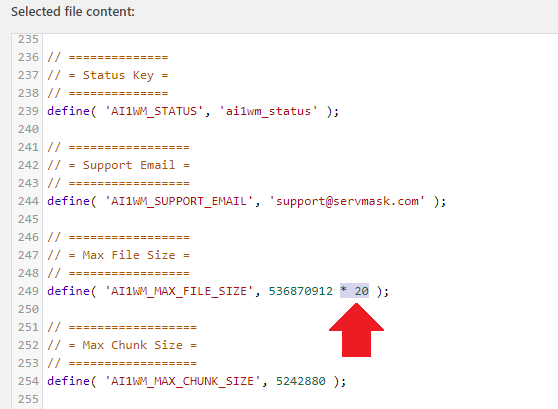Click the highlighted '* 20' text
This screenshot has height=409, width=558.
(354, 291)
